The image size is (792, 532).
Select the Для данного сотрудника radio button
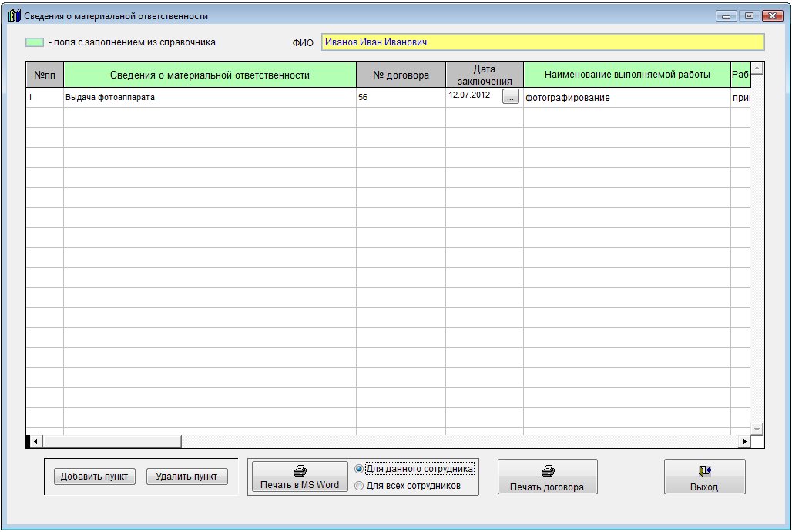(x=358, y=469)
